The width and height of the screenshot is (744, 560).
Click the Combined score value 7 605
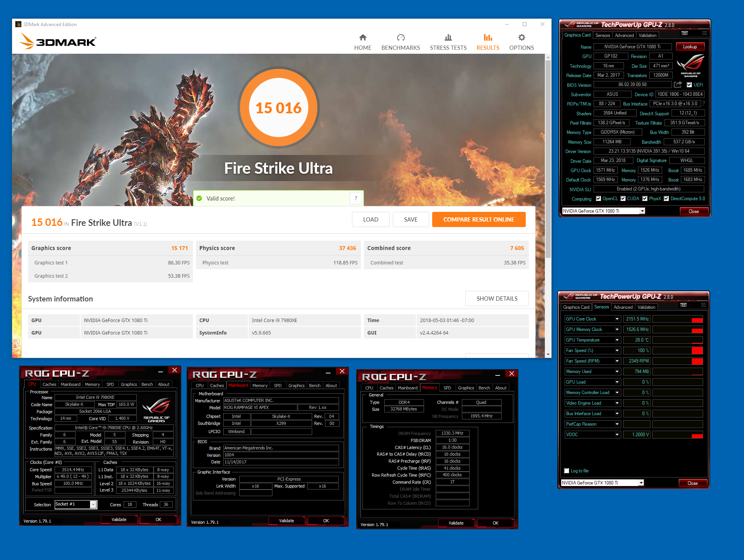click(517, 248)
